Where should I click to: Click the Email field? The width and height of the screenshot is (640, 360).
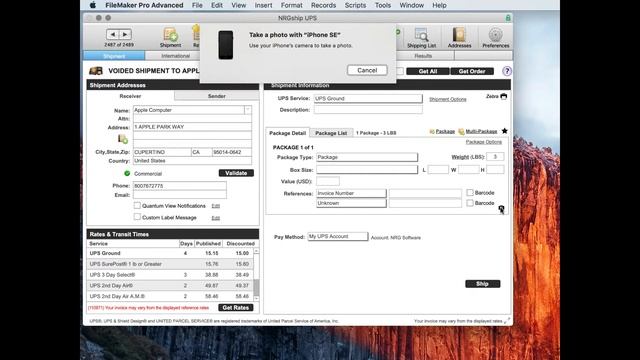tap(180, 195)
